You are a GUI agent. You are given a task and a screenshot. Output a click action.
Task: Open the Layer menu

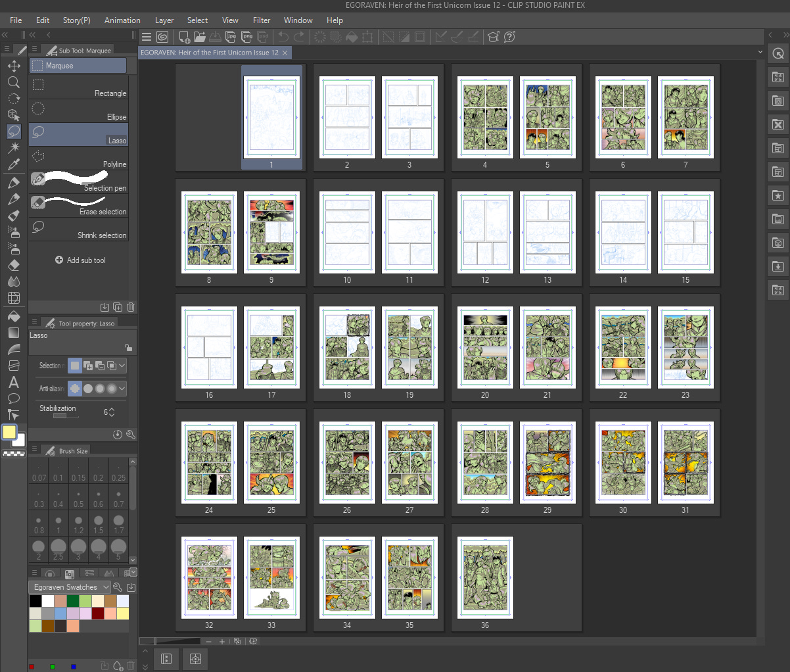coord(164,20)
